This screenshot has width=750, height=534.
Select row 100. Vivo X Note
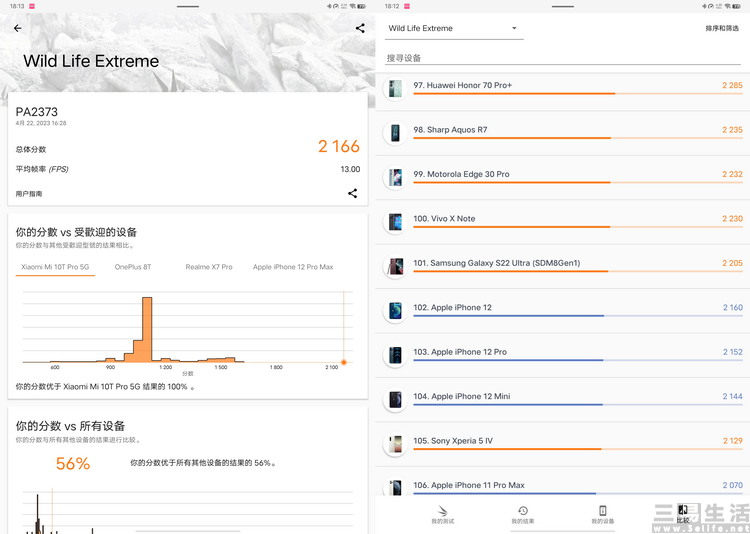pos(563,222)
